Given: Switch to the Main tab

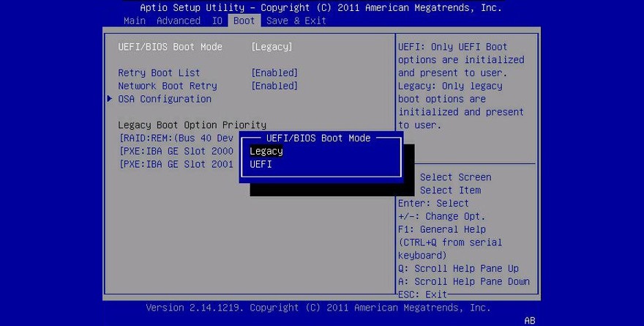Looking at the screenshot, I should click(x=135, y=21).
